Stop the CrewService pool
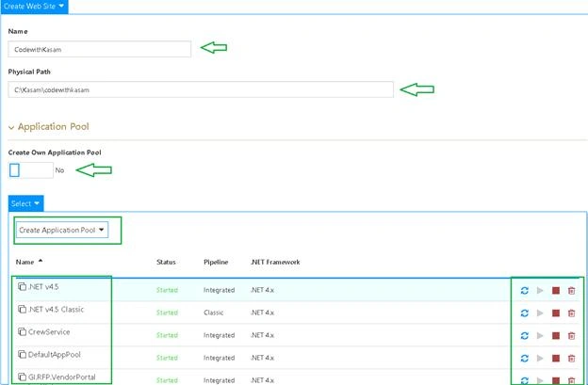 (x=556, y=335)
